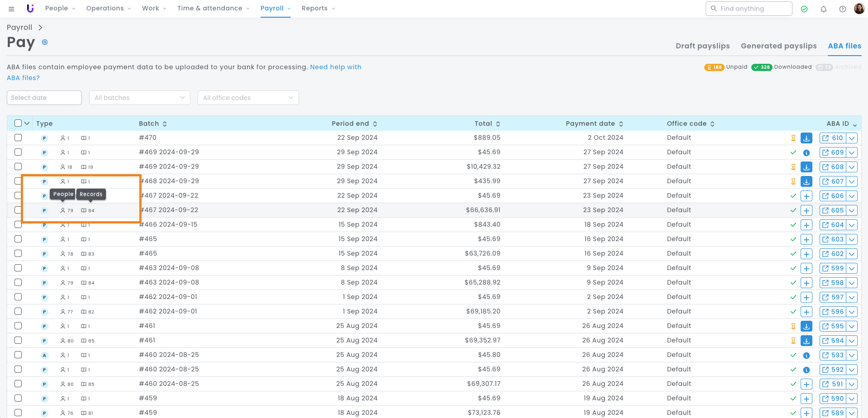868x418 pixels.
Task: Click the plus icon on ABA 606 row
Action: pos(806,196)
